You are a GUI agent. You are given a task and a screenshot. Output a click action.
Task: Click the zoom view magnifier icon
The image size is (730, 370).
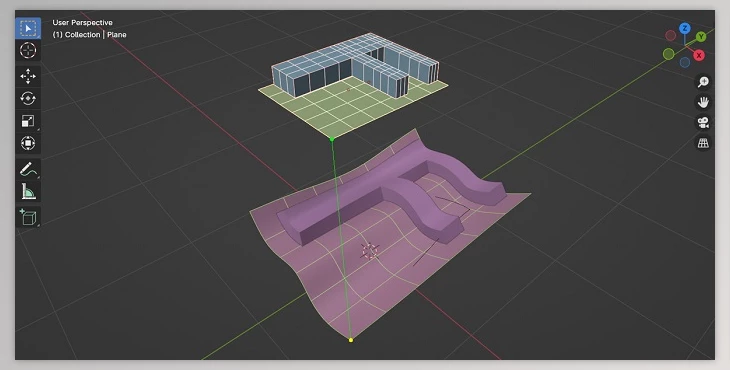click(x=703, y=82)
